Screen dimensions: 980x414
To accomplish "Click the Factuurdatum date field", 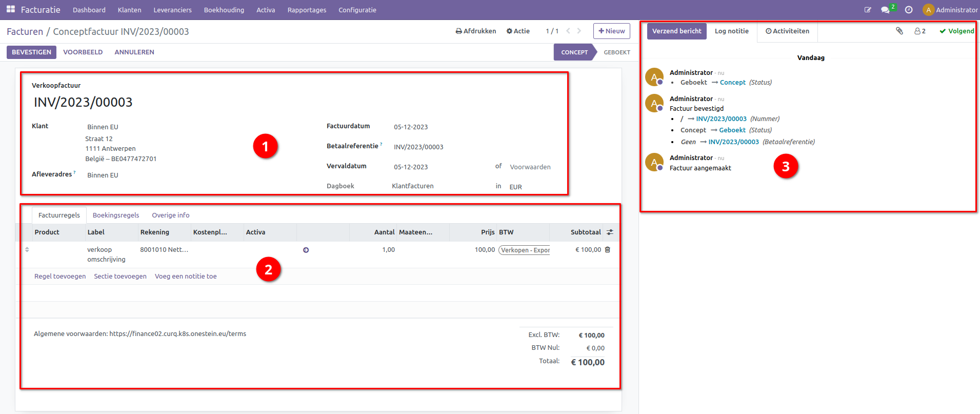I will [411, 127].
